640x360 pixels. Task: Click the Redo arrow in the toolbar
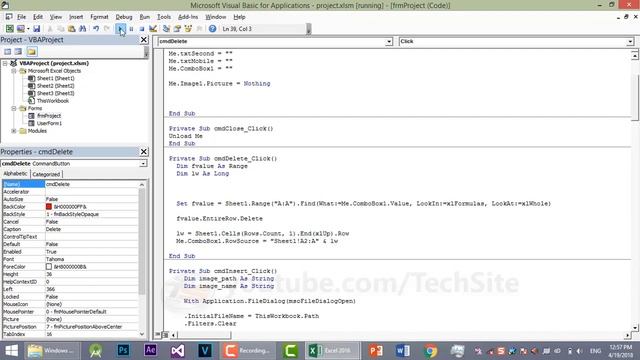pyautogui.click(x=107, y=29)
